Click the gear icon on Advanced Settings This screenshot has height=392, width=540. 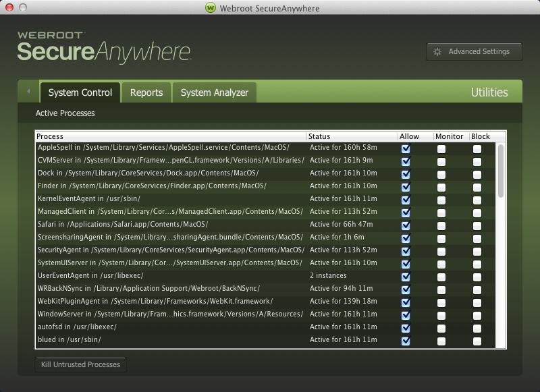(437, 51)
